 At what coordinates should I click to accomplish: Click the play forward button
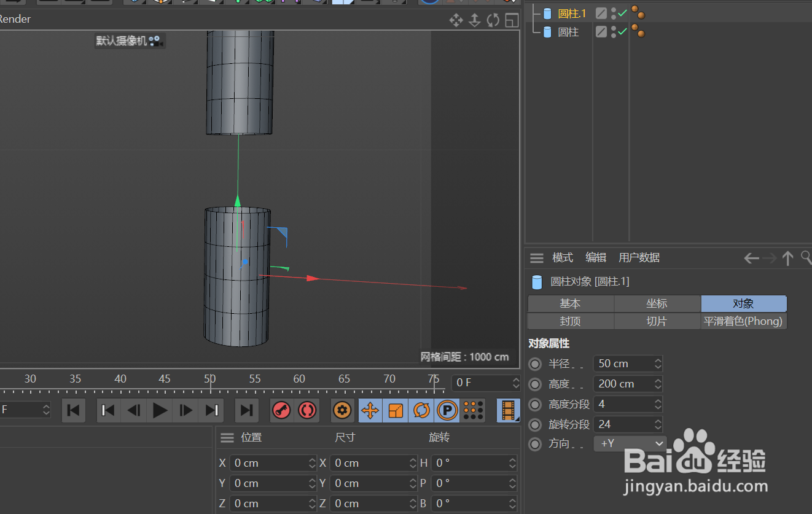pos(160,410)
